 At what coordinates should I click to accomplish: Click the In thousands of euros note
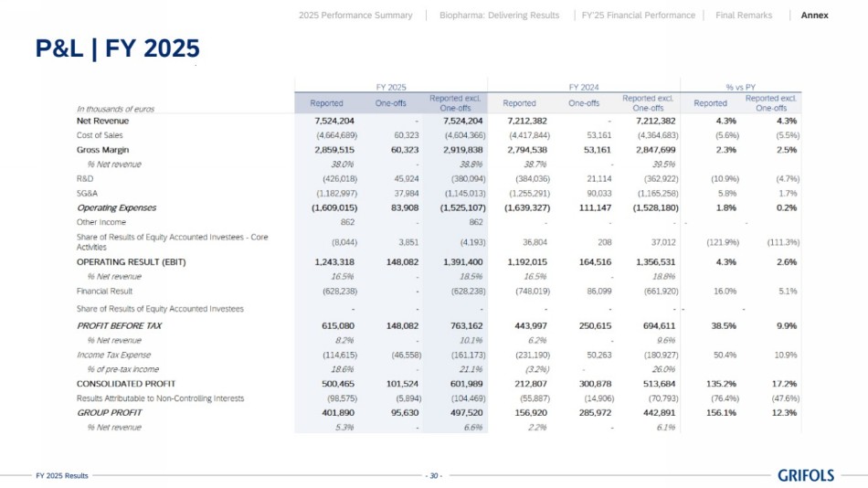click(x=115, y=109)
